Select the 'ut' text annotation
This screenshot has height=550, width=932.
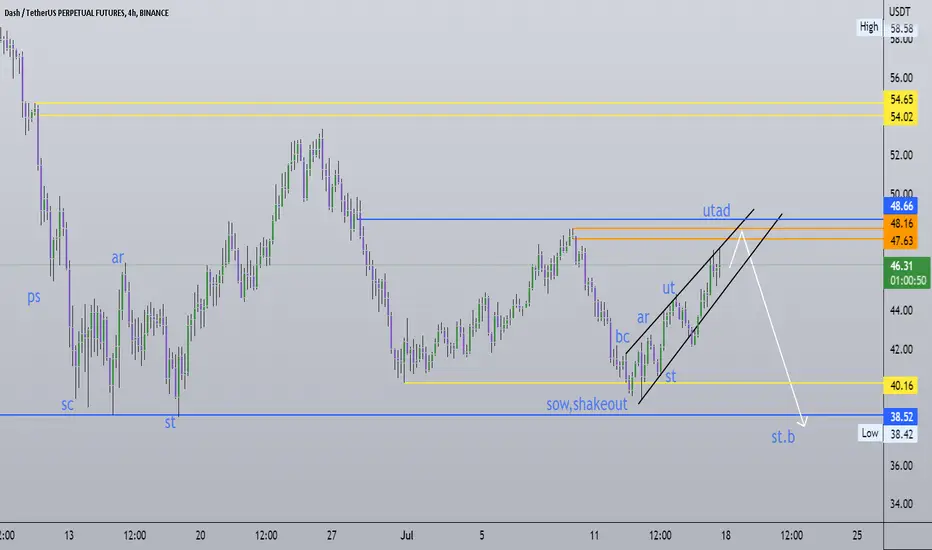tap(669, 288)
